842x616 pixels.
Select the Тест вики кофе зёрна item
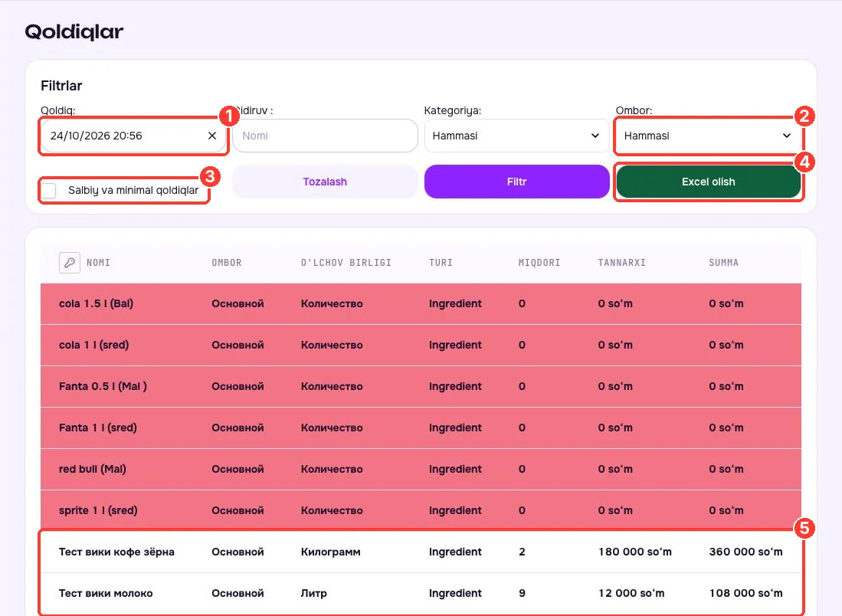pyautogui.click(x=116, y=552)
